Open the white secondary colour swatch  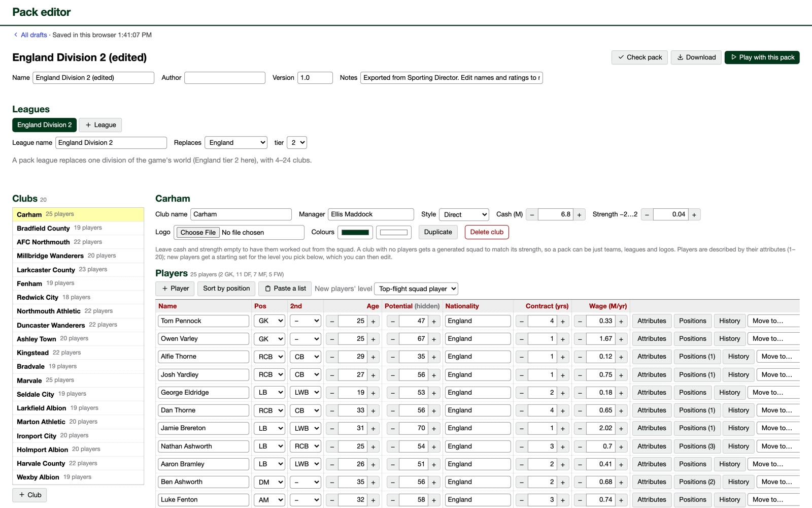pos(394,232)
